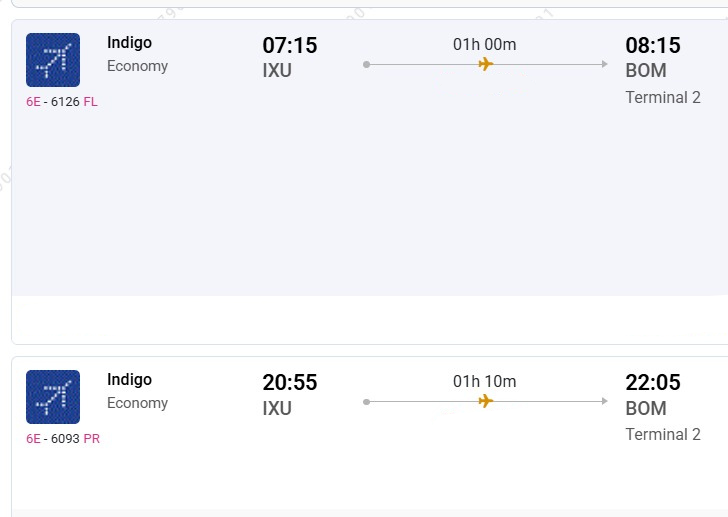This screenshot has width=728, height=517.
Task: Click Indigo logo of flight 6E-6126
Action: click(x=53, y=60)
